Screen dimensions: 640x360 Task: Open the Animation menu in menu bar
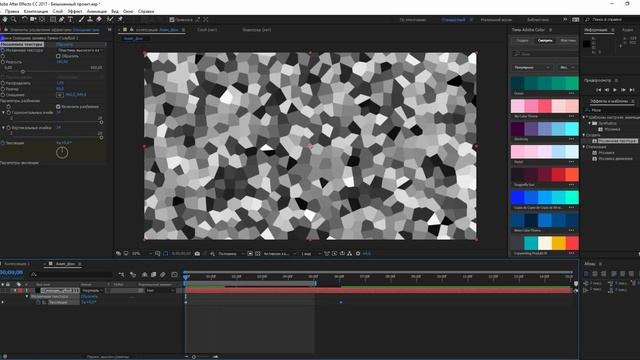(x=97, y=11)
